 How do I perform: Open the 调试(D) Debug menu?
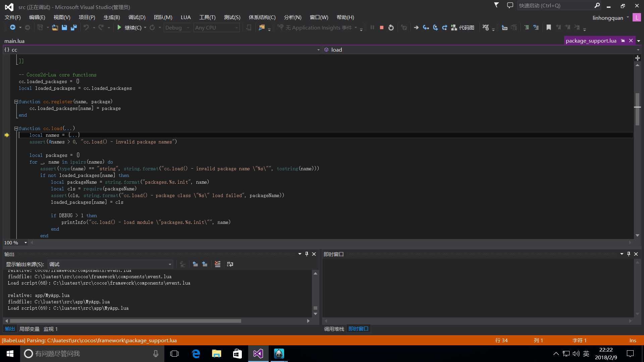click(x=137, y=17)
